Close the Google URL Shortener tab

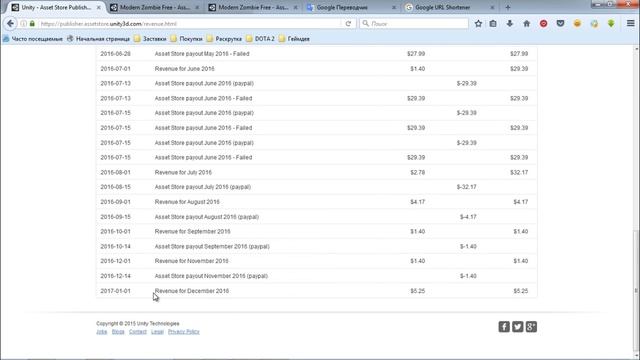point(492,8)
